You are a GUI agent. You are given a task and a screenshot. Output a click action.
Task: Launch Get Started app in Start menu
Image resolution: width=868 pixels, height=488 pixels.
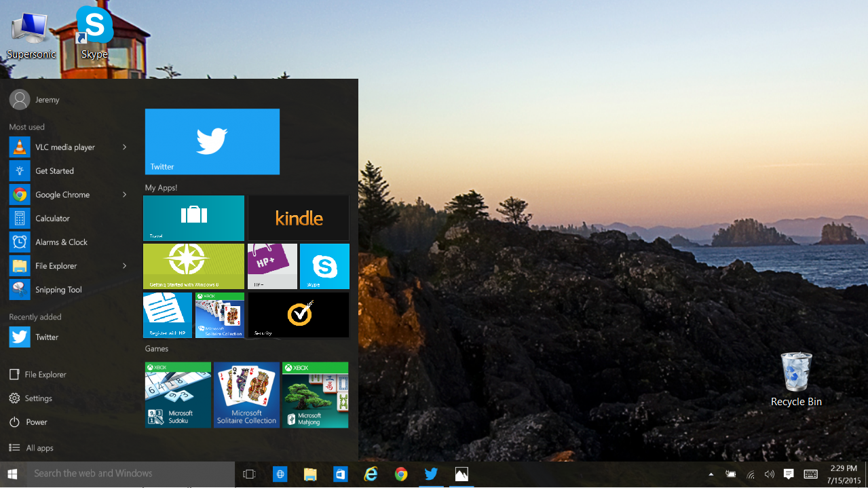68,171
